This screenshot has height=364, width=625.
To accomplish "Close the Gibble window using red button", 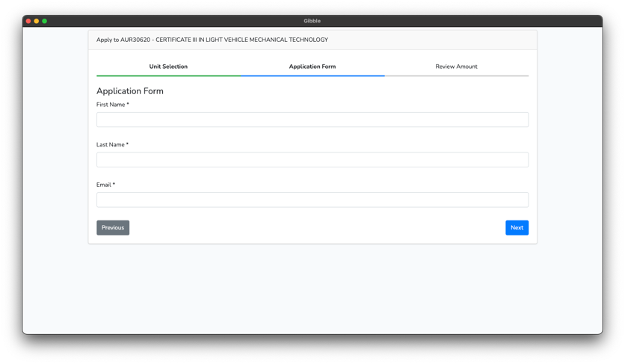I will click(x=28, y=21).
